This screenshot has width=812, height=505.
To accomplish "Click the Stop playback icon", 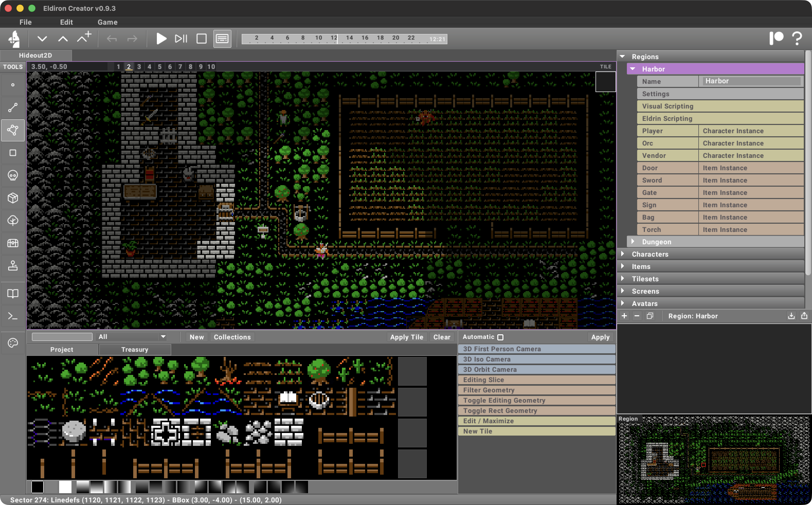I will click(201, 38).
